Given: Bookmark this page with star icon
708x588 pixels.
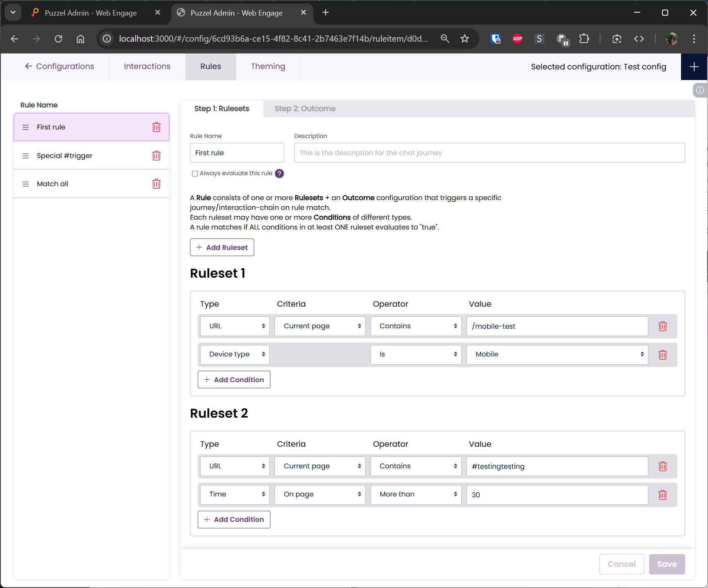Looking at the screenshot, I should [465, 39].
